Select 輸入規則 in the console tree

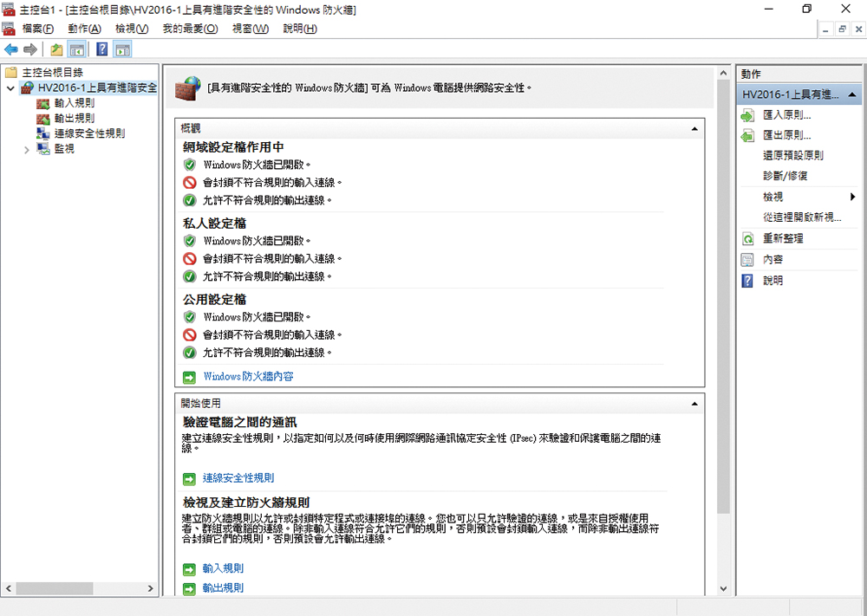click(75, 103)
